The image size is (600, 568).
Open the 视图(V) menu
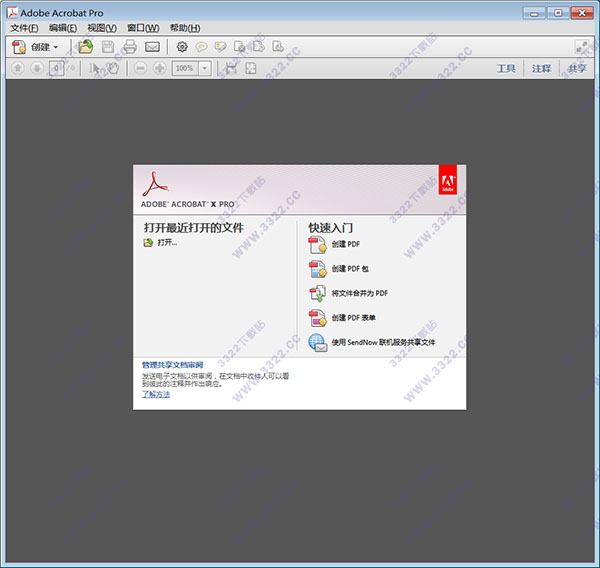pos(102,28)
